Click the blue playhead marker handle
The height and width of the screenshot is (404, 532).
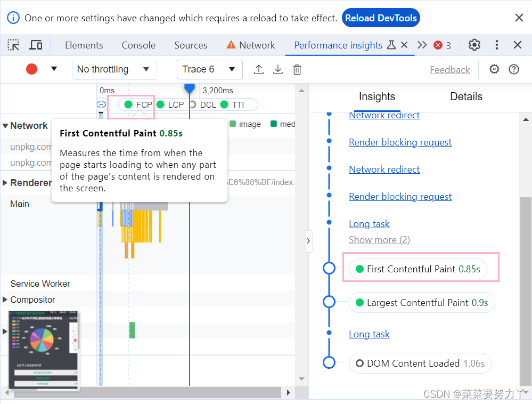click(190, 88)
